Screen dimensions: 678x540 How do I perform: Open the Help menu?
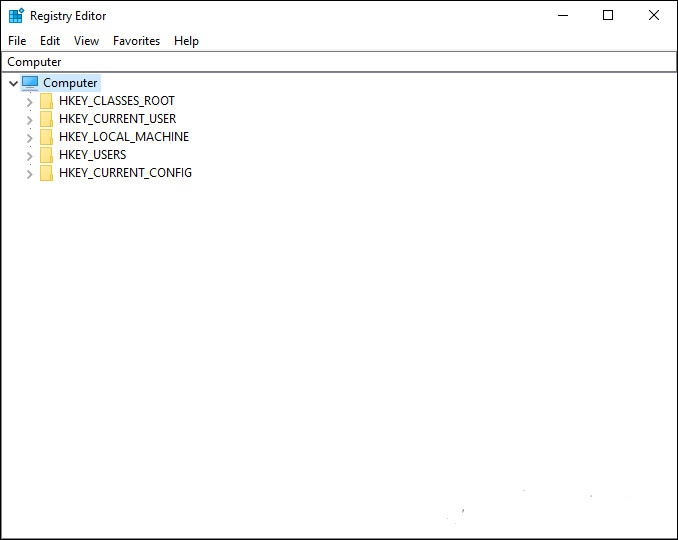[x=186, y=41]
